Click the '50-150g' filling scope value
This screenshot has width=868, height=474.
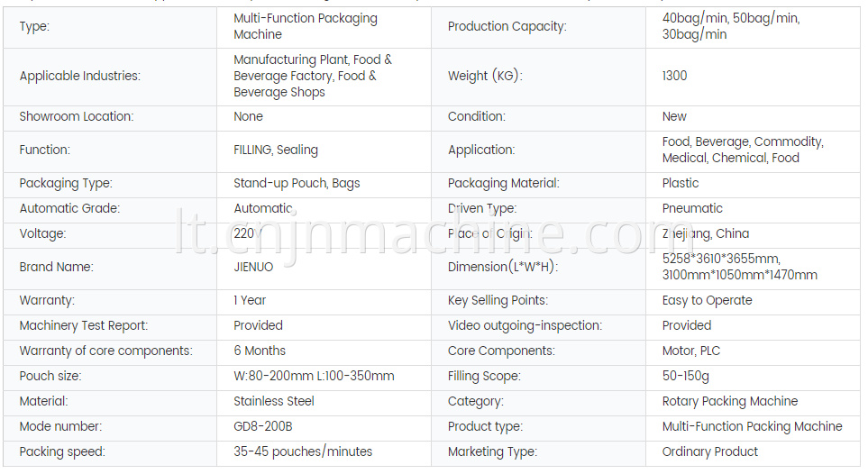pos(685,377)
